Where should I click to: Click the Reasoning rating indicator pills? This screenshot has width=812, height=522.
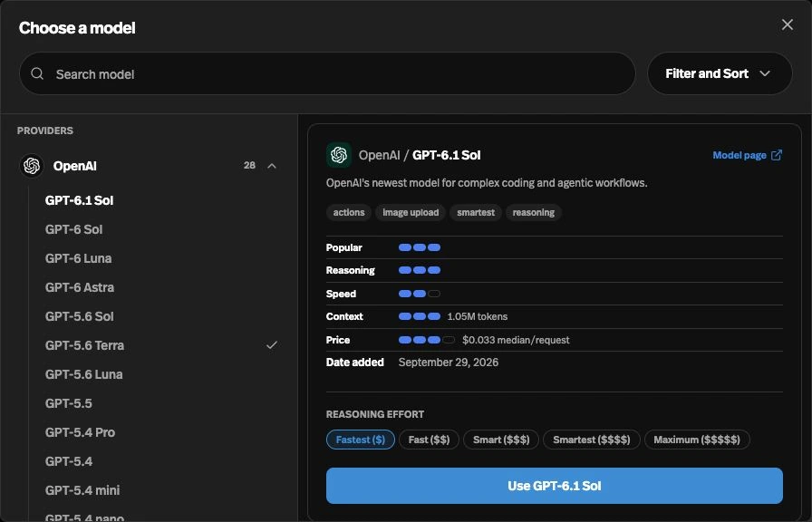coord(420,270)
